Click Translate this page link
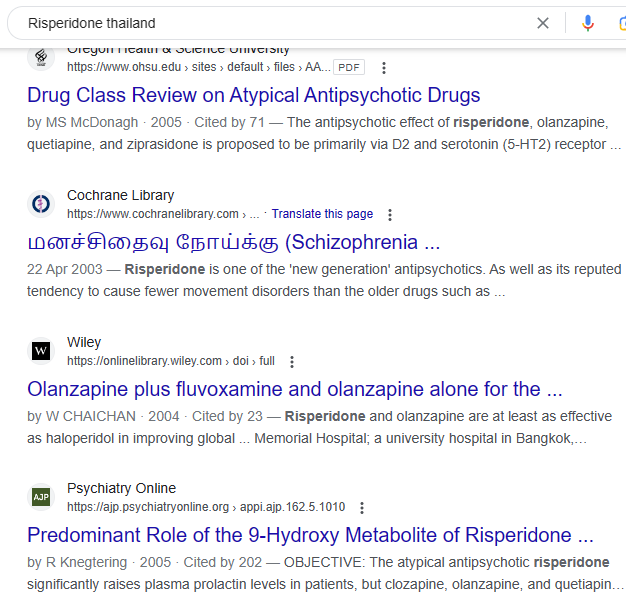626x602 pixels. [x=322, y=214]
